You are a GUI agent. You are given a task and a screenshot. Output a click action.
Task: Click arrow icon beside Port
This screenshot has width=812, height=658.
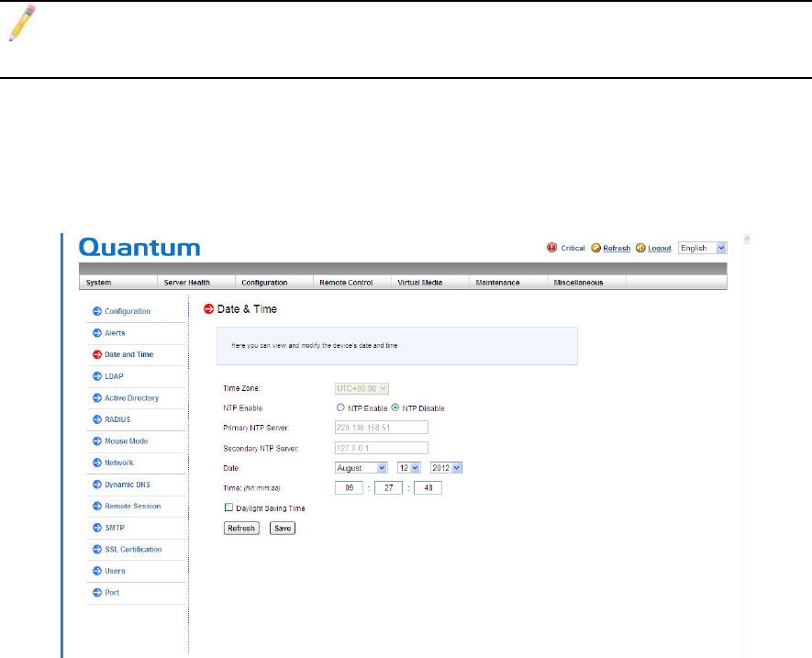(x=97, y=592)
